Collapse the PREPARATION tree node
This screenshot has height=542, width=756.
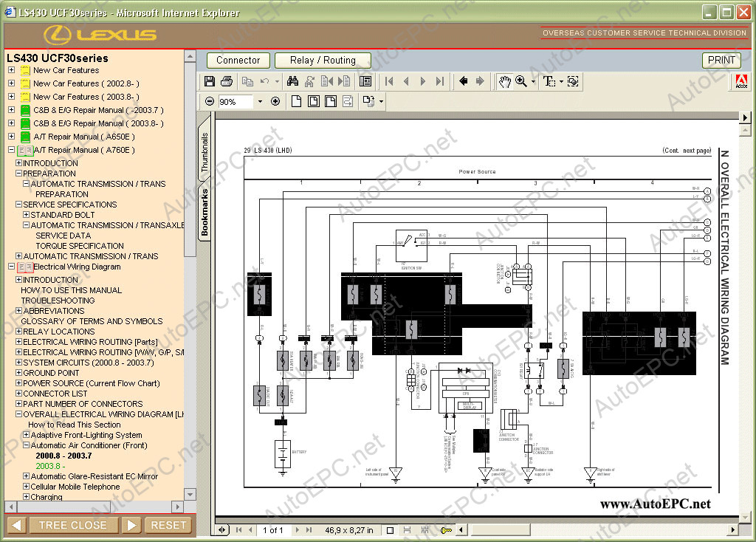coord(18,173)
